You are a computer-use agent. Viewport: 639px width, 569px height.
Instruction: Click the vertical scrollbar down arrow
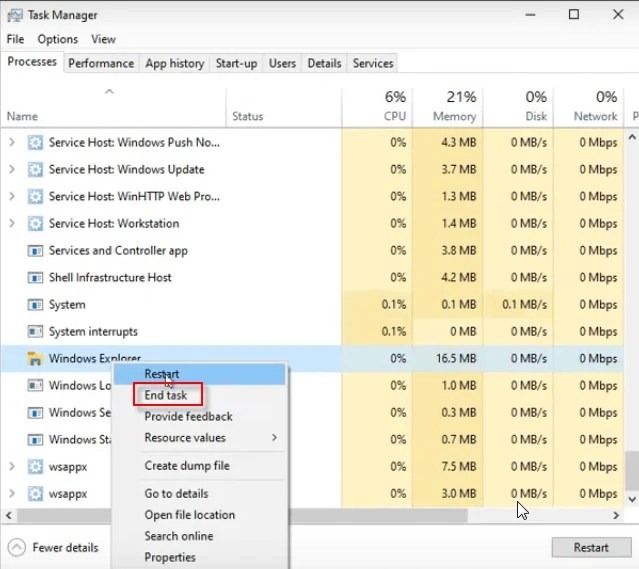click(632, 499)
